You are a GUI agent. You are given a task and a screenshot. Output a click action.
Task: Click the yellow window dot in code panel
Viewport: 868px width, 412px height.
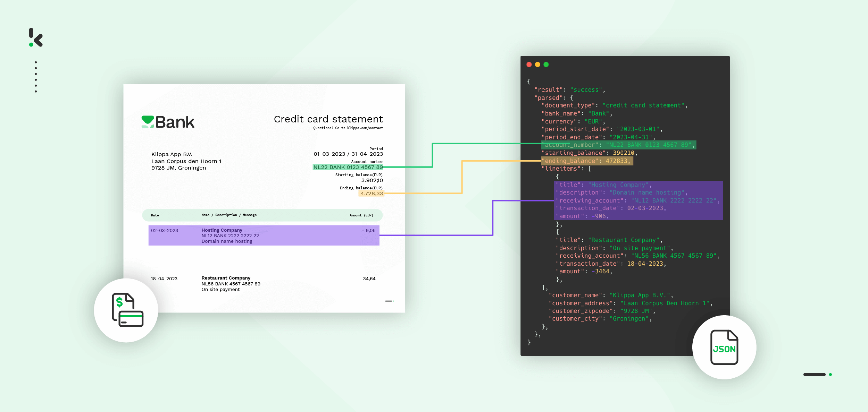point(537,65)
